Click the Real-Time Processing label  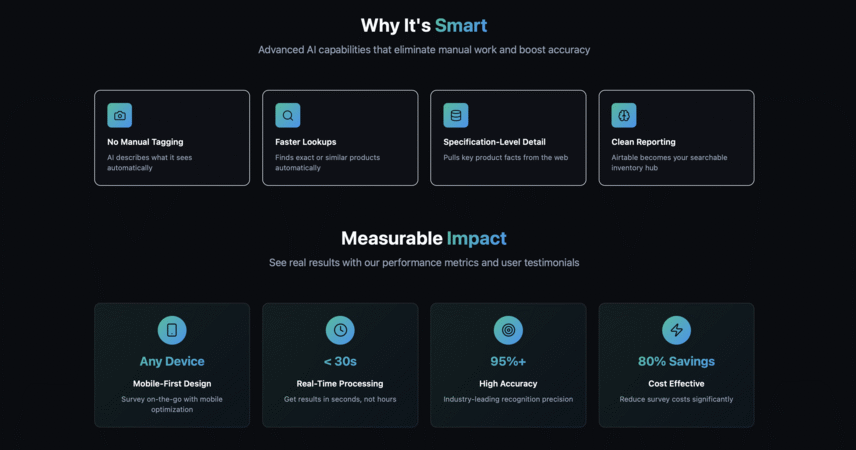(340, 384)
